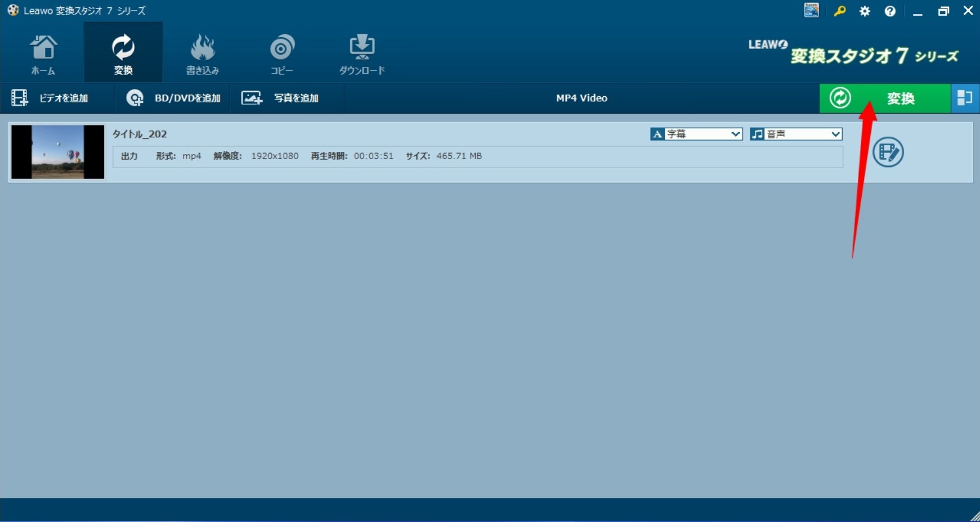This screenshot has height=522, width=980.
Task: Open the settings gear icon
Action: [x=865, y=11]
